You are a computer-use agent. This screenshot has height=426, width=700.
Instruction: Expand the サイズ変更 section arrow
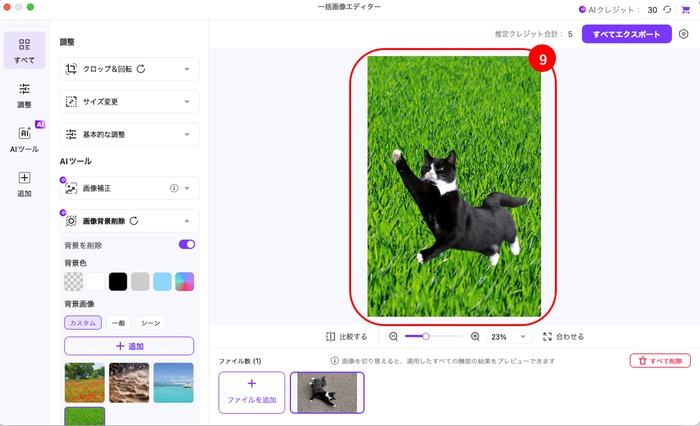(x=187, y=102)
